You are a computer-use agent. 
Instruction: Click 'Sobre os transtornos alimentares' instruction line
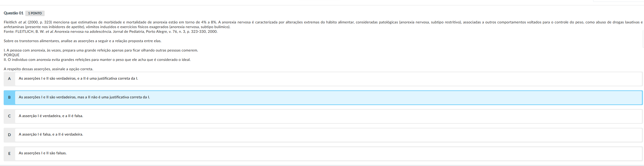pos(82,41)
